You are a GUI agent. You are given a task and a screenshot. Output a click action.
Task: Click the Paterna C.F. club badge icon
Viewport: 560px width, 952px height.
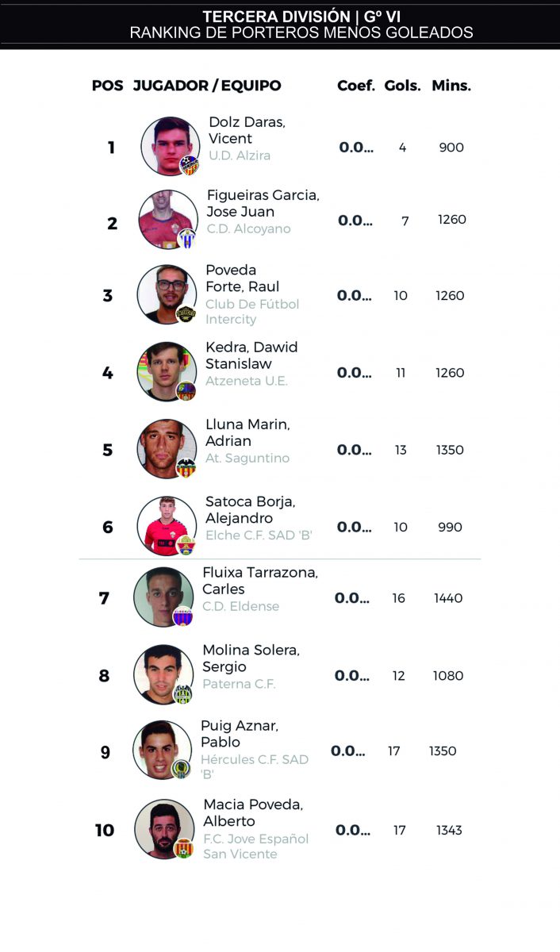click(x=182, y=694)
